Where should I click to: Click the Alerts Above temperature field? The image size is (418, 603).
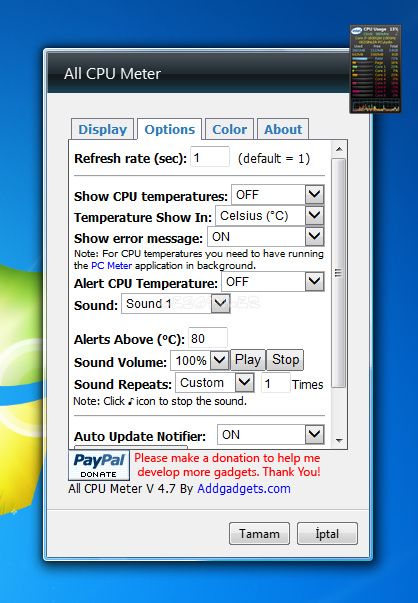[208, 338]
